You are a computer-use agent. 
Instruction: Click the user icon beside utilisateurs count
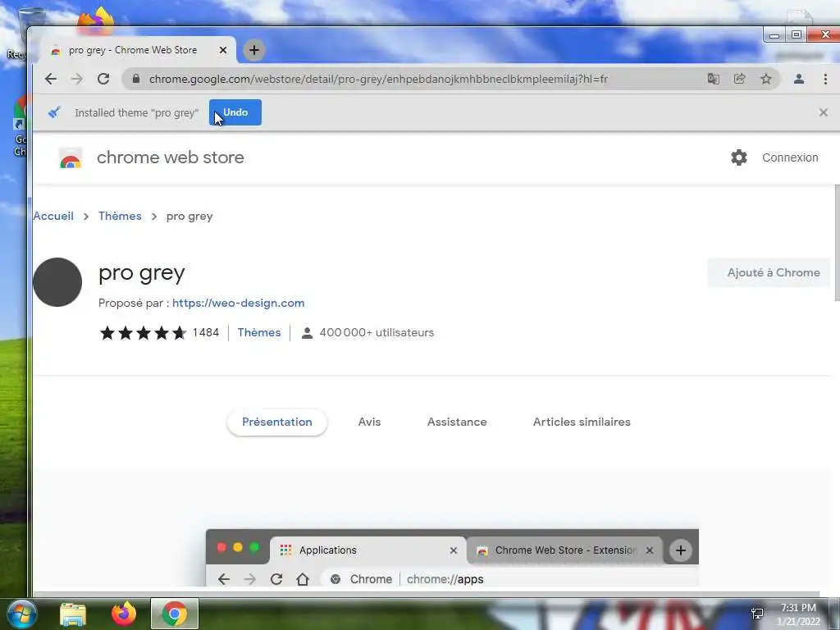coord(307,333)
